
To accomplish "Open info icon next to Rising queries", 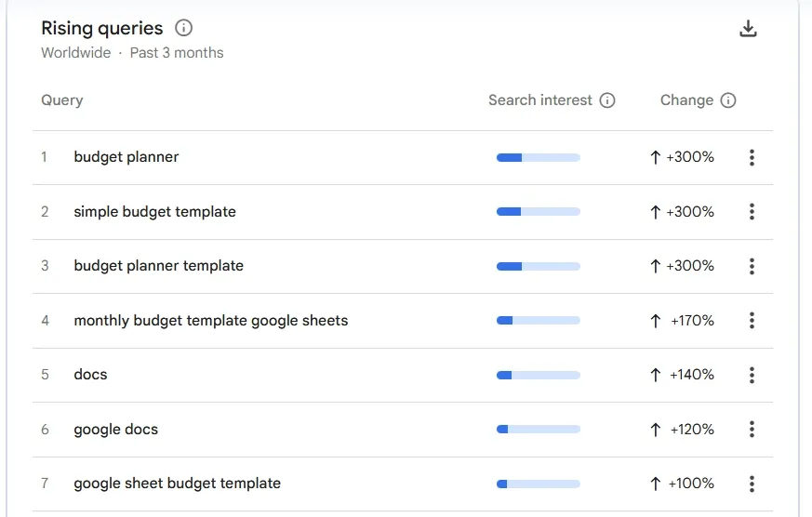I will [x=183, y=27].
